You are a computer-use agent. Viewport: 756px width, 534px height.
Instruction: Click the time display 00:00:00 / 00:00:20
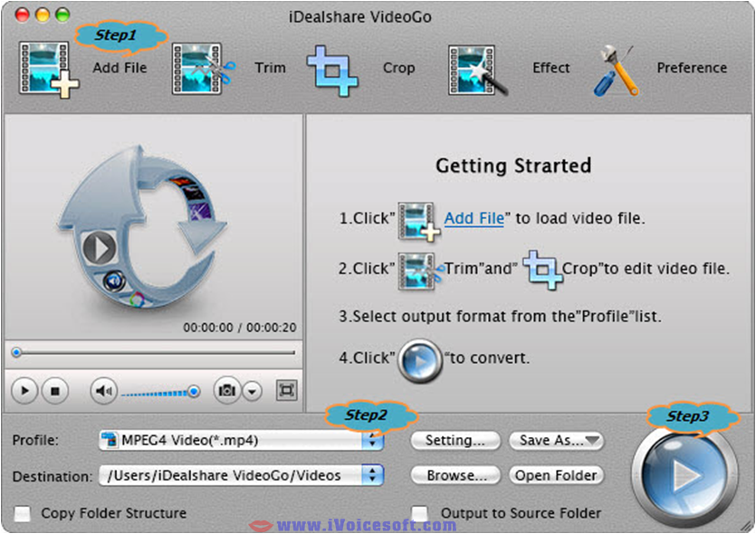click(x=240, y=328)
